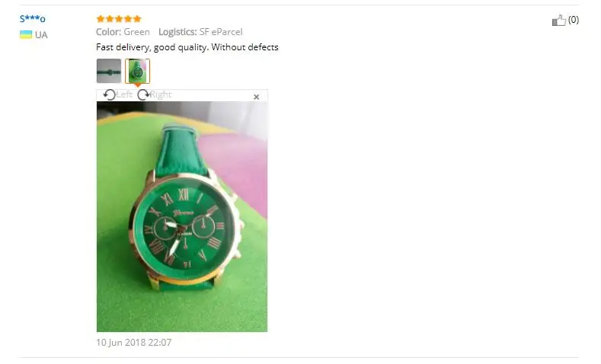Click the thumbs-up helpful icon

558,21
